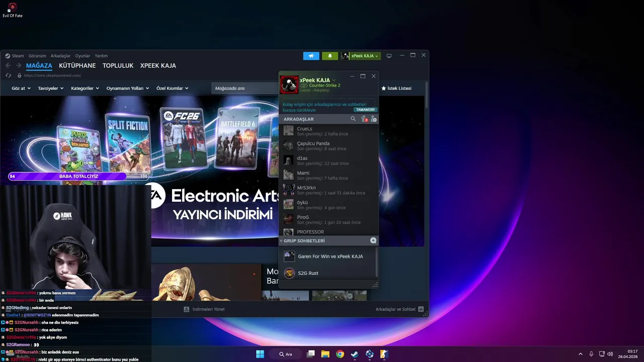Open Task View on taskbar

(x=311, y=354)
